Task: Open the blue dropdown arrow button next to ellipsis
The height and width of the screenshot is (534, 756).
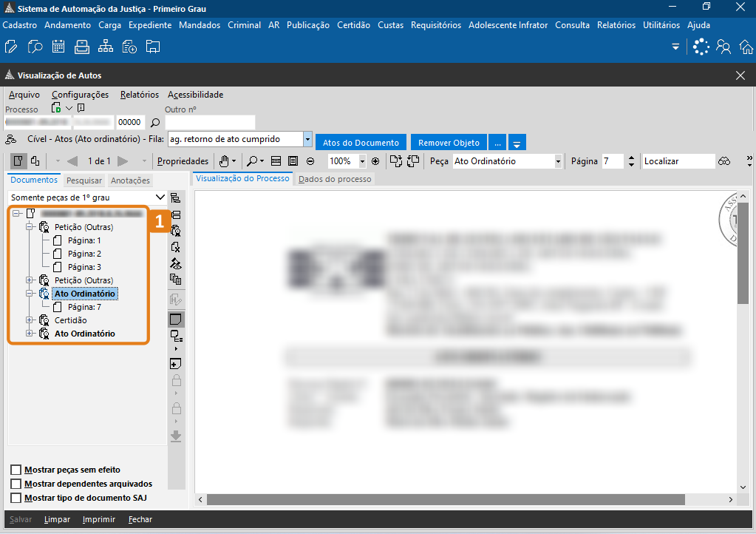Action: (517, 143)
